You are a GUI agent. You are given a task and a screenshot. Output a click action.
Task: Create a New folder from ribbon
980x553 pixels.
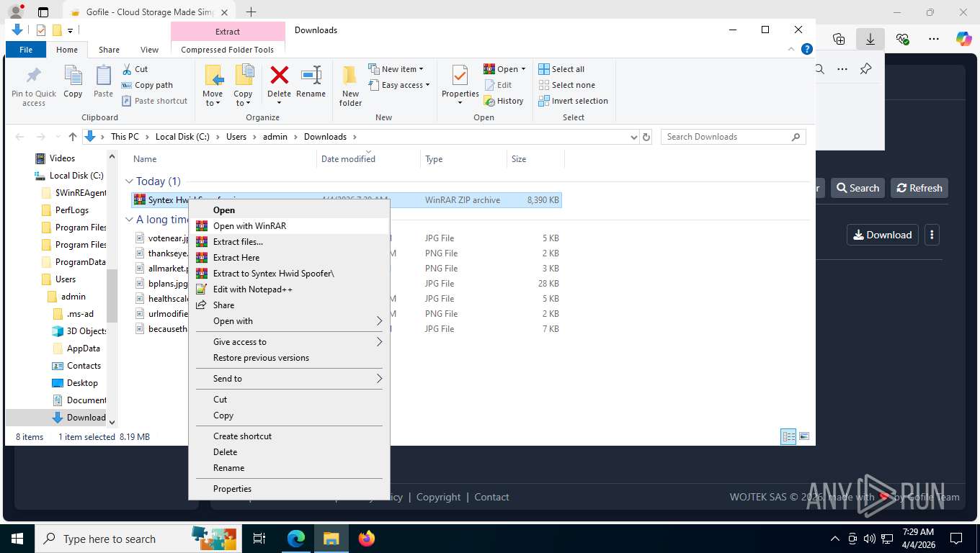click(x=350, y=86)
